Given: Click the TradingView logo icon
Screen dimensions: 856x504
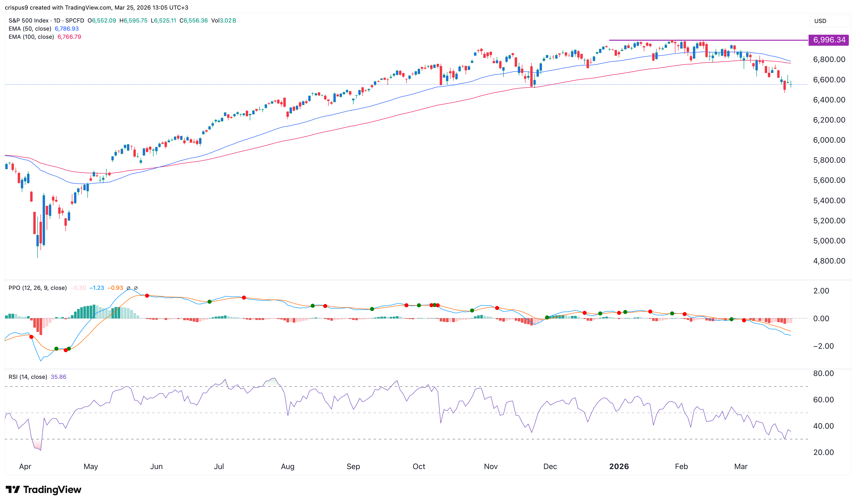Looking at the screenshot, I should click(x=13, y=489).
